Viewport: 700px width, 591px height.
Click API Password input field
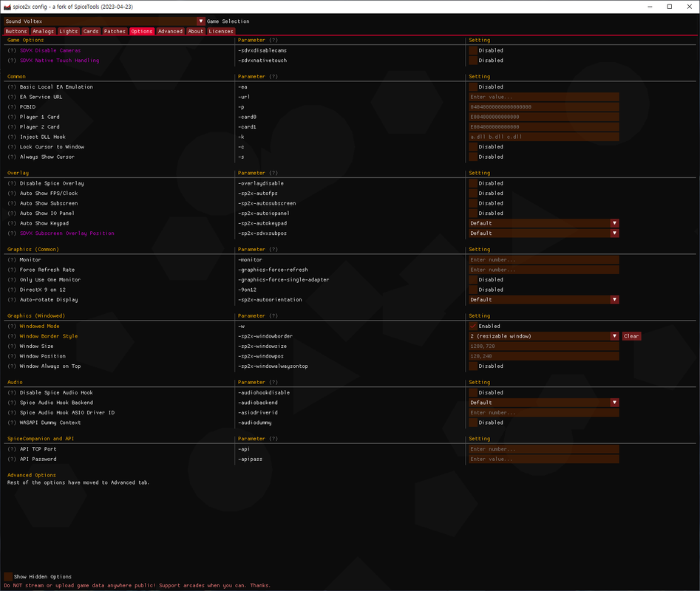tap(544, 459)
